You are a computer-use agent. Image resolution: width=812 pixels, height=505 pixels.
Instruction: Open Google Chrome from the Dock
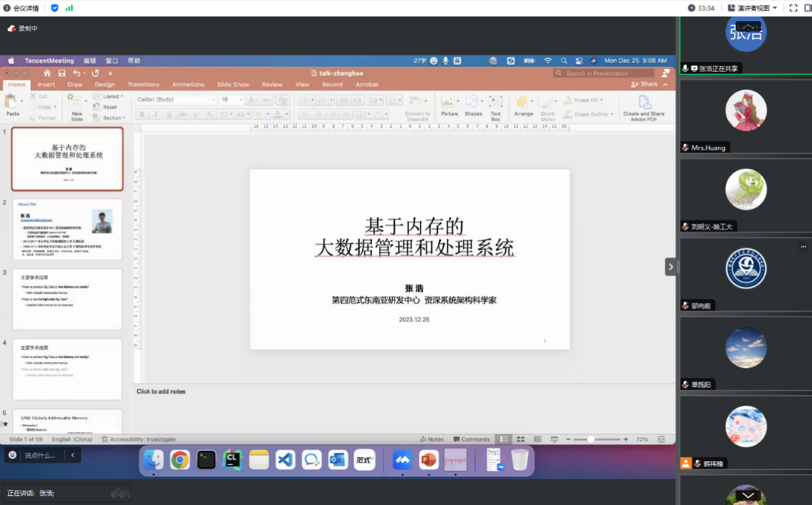[x=180, y=460]
